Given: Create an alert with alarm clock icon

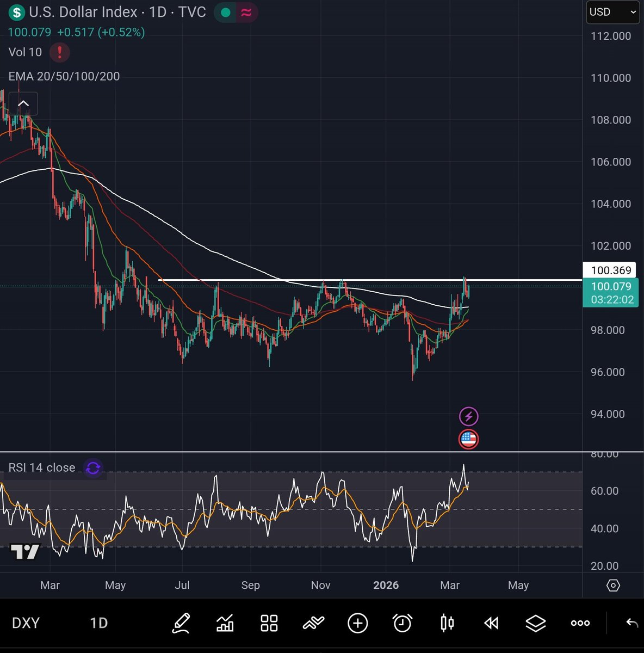Looking at the screenshot, I should click(403, 623).
